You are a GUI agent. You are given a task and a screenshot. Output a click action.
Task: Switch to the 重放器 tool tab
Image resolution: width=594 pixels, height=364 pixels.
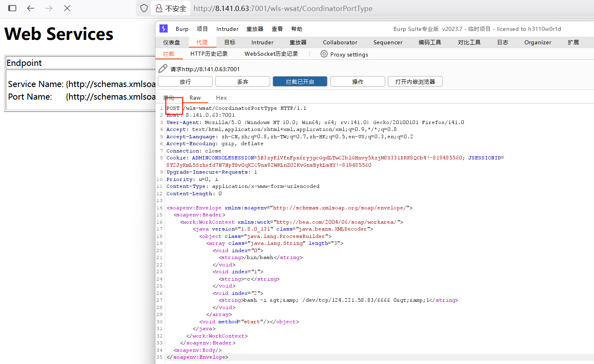point(298,42)
